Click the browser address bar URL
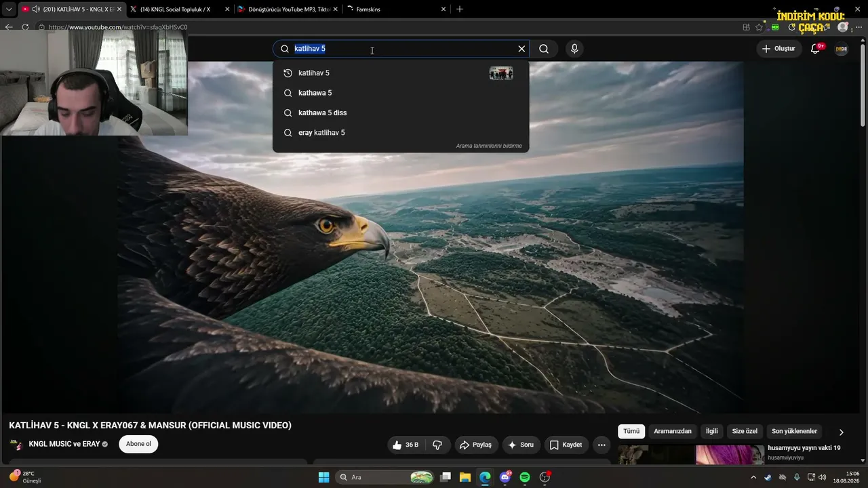This screenshot has width=868, height=488. pos(118,27)
